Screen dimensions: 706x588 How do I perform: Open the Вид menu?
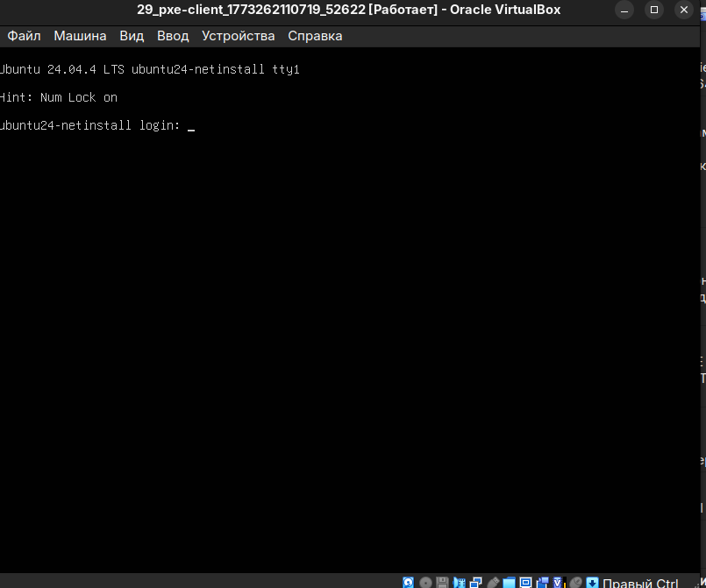tap(132, 36)
